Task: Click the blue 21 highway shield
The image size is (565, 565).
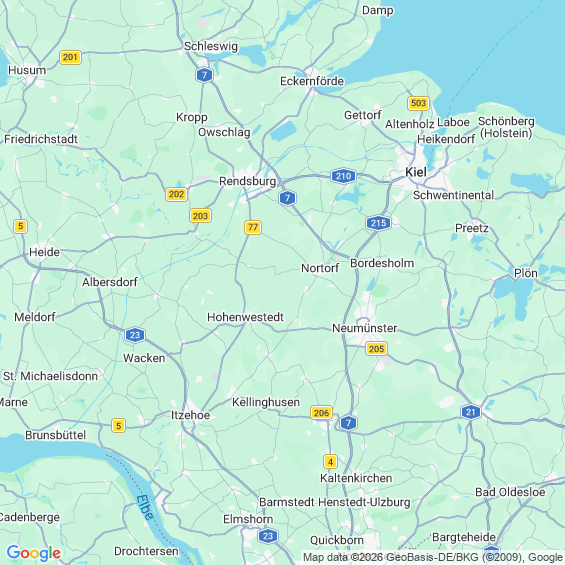Action: 471,412
